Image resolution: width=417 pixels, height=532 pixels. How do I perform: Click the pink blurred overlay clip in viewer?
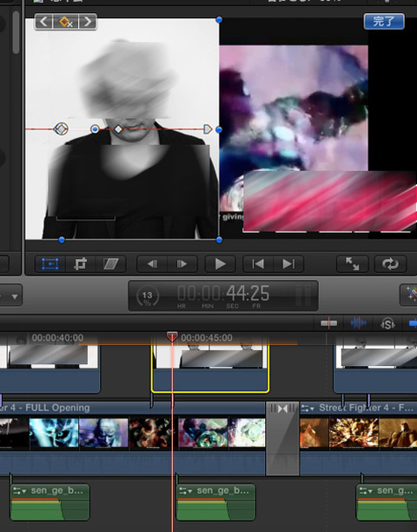(x=329, y=202)
